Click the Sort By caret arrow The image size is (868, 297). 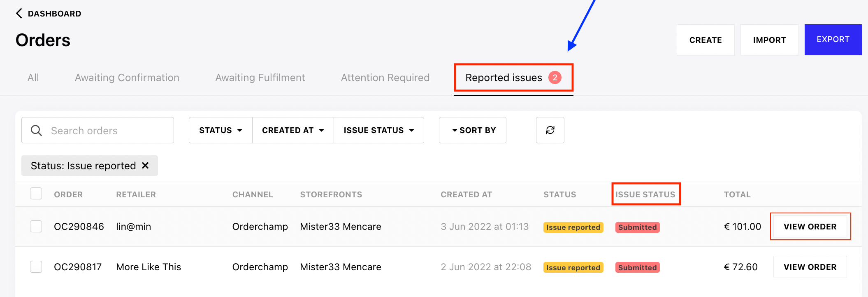coord(455,130)
